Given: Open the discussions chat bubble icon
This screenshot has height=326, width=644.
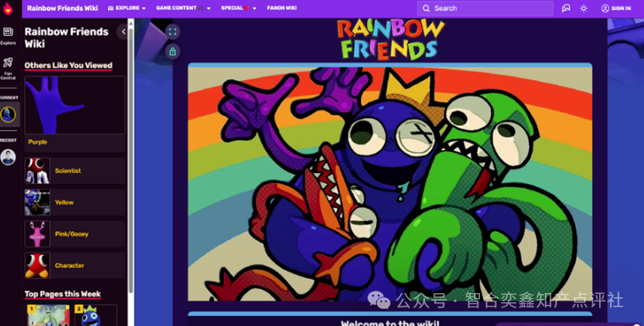Looking at the screenshot, I should click(566, 8).
